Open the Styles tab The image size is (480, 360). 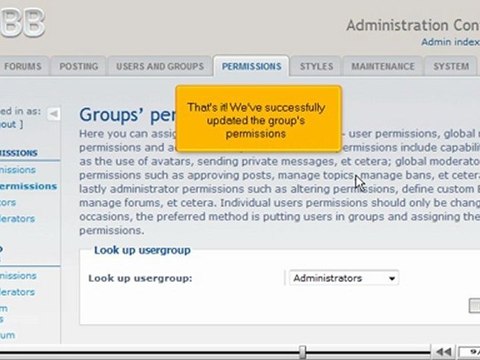tap(316, 66)
